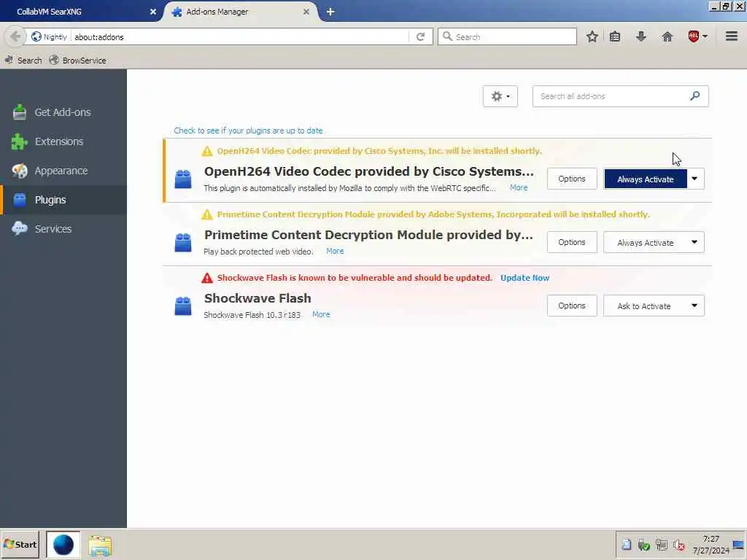Click the tray network computers icon

click(x=661, y=545)
